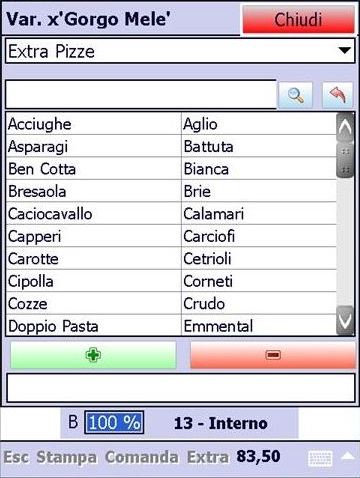
Task: Click the list scroll up arrow
Action: (x=345, y=128)
